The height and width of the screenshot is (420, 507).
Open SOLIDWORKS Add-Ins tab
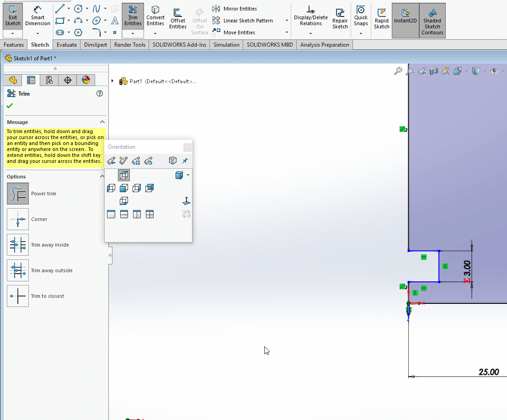click(179, 45)
